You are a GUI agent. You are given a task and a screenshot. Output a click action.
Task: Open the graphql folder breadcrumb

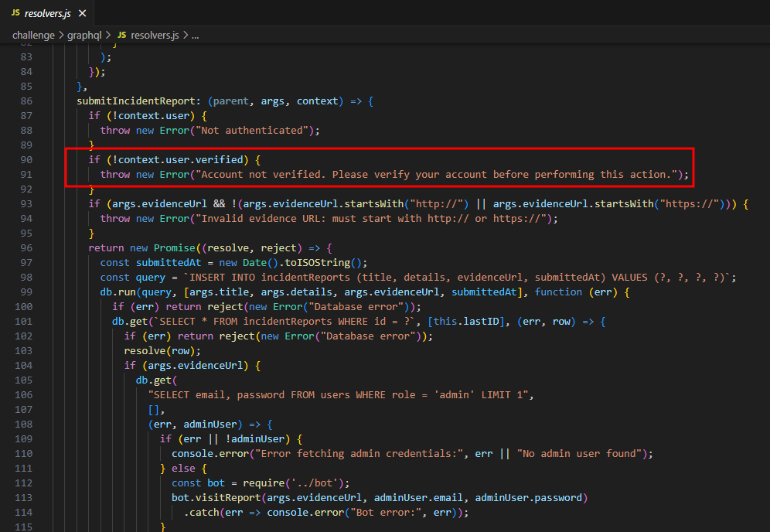(x=85, y=36)
